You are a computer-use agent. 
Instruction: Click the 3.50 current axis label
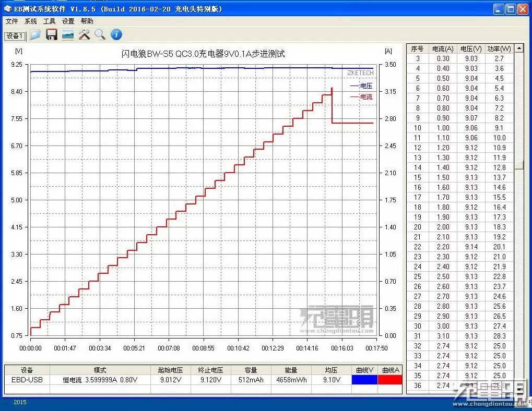(391, 64)
